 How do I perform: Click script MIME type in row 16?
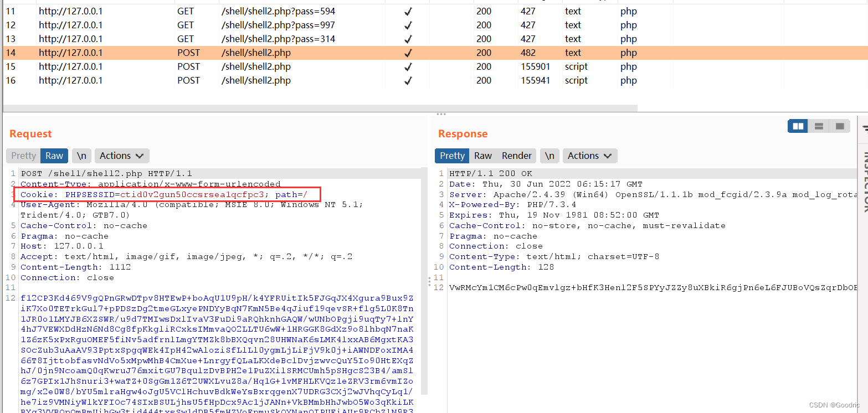point(576,80)
